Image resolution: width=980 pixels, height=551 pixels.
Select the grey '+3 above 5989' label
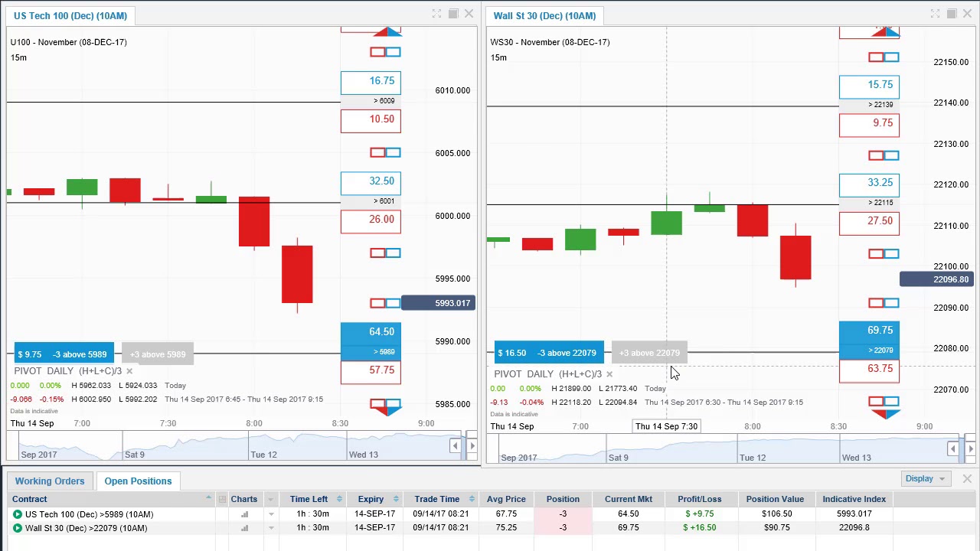coord(157,354)
